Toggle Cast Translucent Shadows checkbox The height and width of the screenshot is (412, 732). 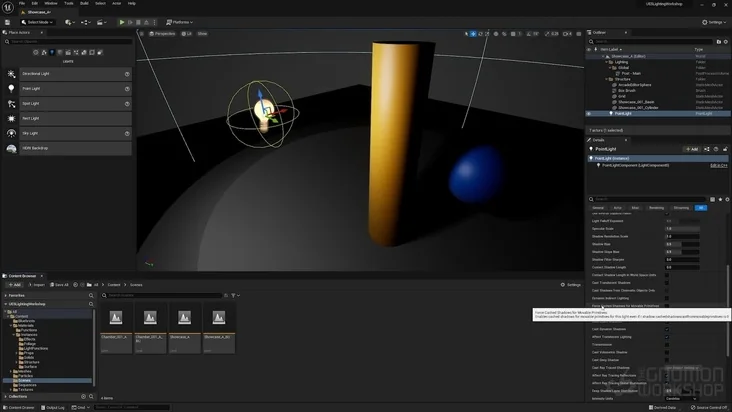[x=667, y=283]
